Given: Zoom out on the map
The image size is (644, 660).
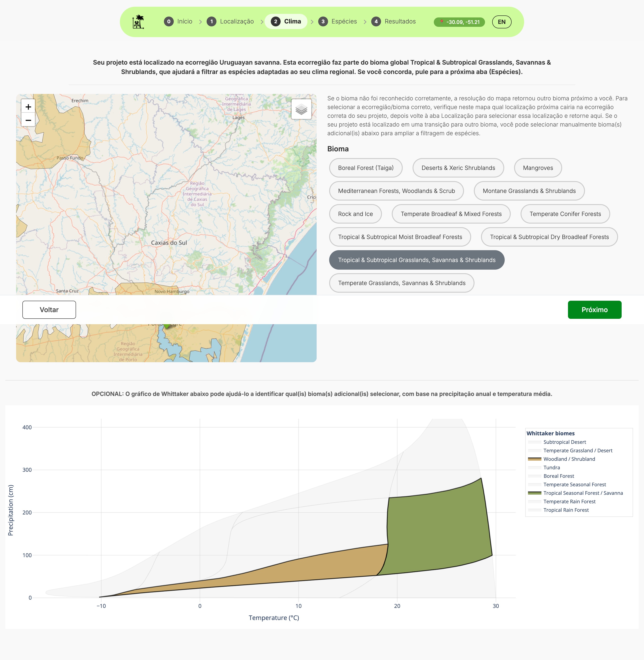Looking at the screenshot, I should pyautogui.click(x=28, y=120).
